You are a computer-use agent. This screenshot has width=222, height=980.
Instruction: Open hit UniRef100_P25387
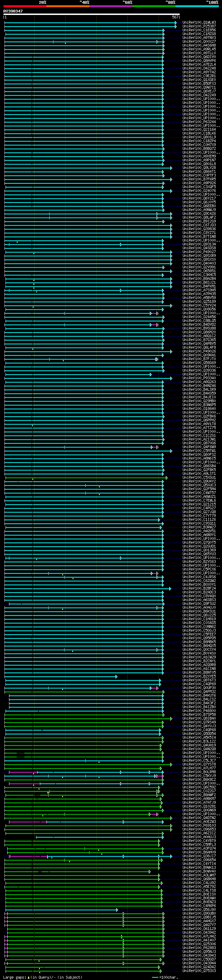click(199, 26)
